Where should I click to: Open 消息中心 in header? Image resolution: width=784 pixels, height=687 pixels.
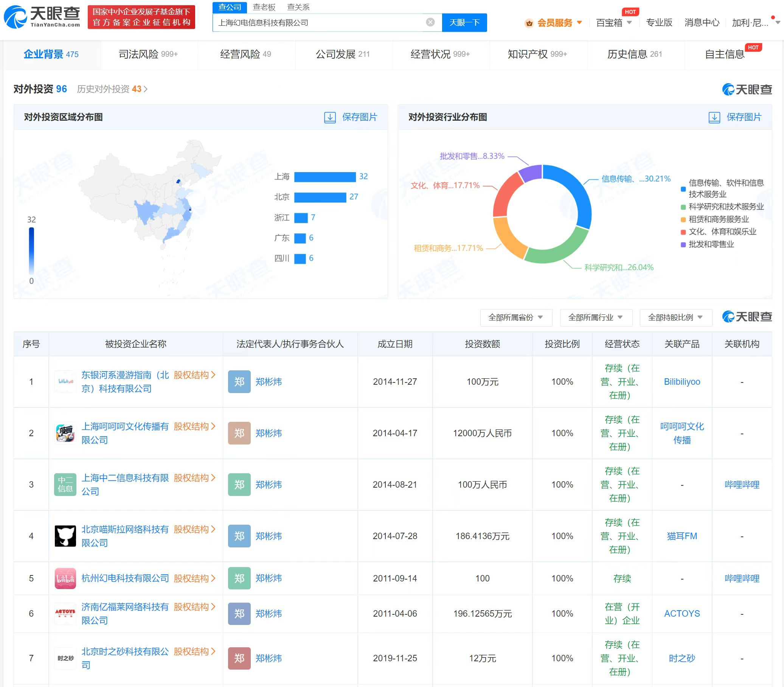pos(702,23)
